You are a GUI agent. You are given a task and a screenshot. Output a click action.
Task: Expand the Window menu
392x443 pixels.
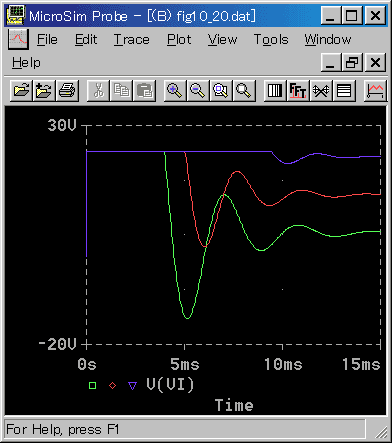pyautogui.click(x=328, y=40)
